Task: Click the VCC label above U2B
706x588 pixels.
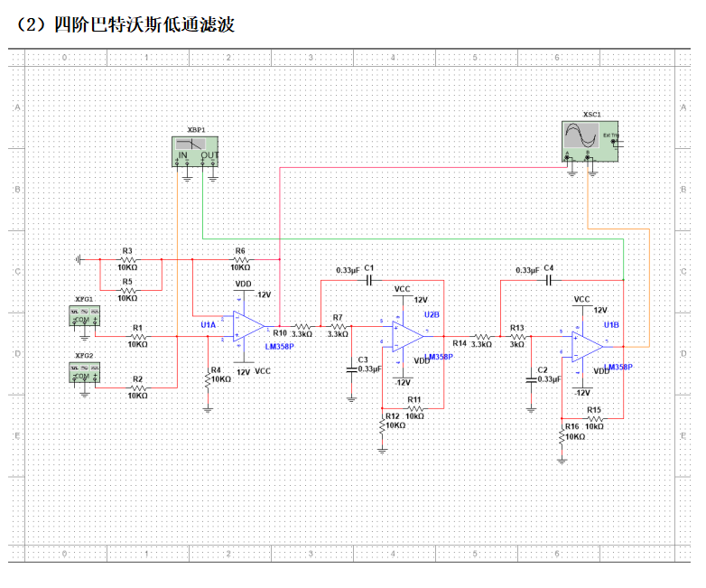Action: [402, 289]
